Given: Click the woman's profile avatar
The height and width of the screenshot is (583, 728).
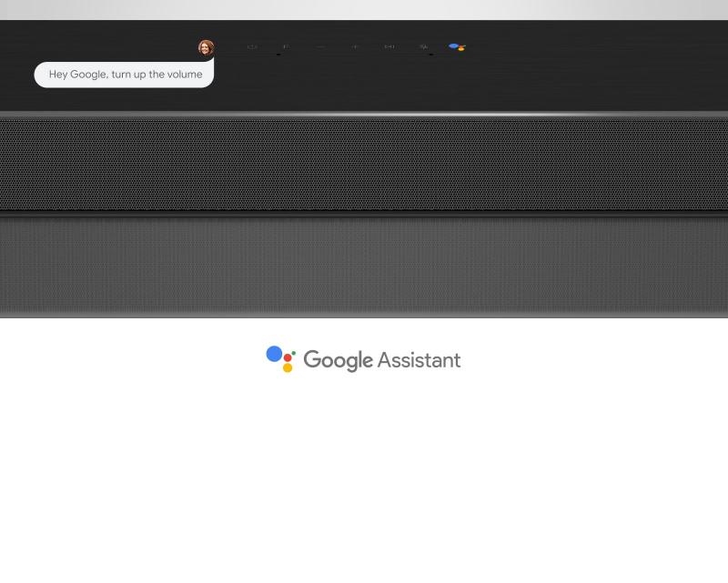Looking at the screenshot, I should [207, 47].
